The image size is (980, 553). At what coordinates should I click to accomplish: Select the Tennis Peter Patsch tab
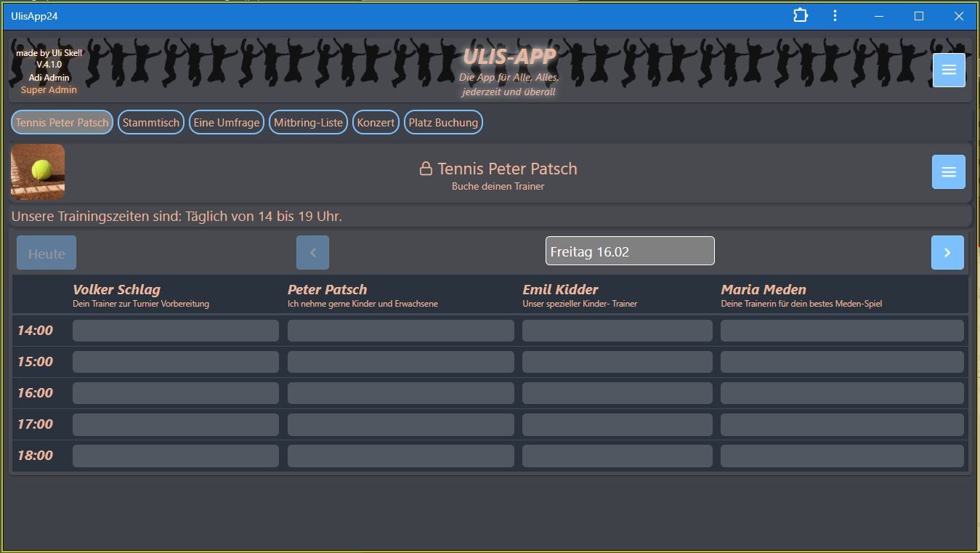[62, 122]
